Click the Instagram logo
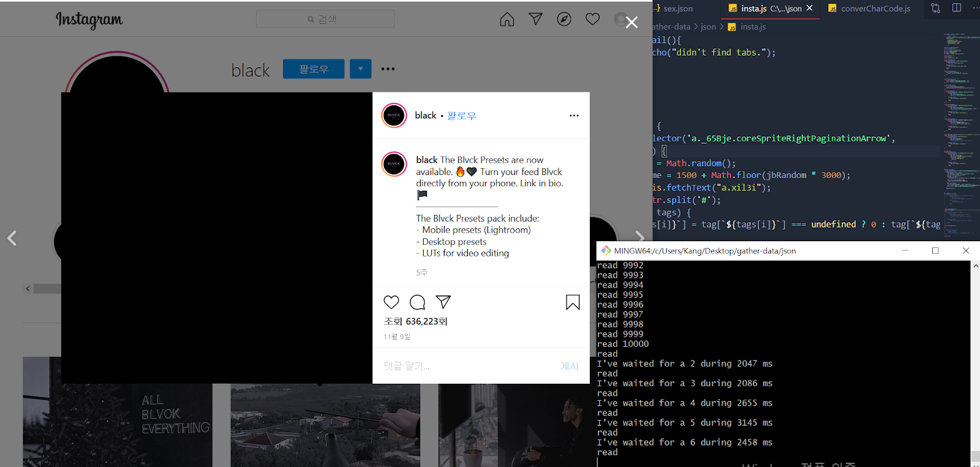The height and width of the screenshot is (467, 980). [89, 20]
